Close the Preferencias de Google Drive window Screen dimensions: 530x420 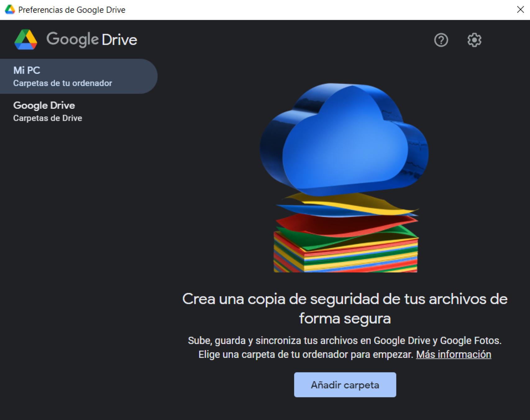pos(520,10)
